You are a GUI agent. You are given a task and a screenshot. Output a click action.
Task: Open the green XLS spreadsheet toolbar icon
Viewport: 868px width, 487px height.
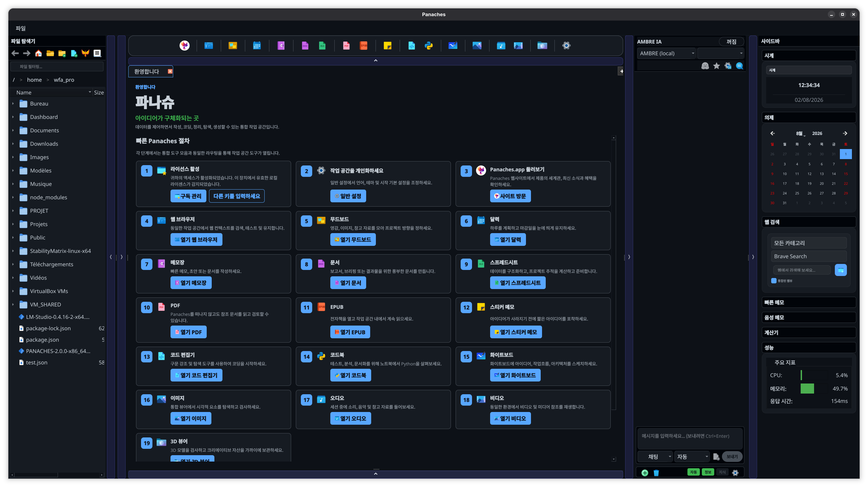click(x=322, y=46)
